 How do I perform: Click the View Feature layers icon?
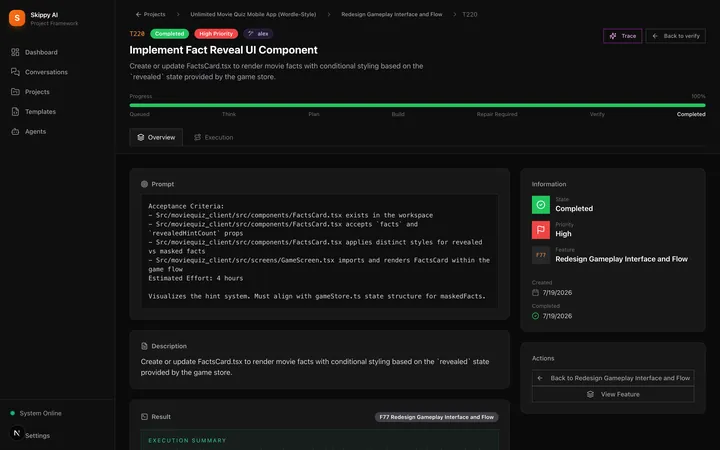click(x=591, y=394)
